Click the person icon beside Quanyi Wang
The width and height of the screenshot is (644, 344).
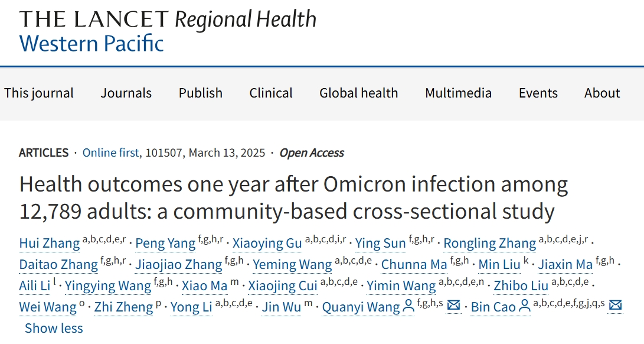tap(408, 306)
